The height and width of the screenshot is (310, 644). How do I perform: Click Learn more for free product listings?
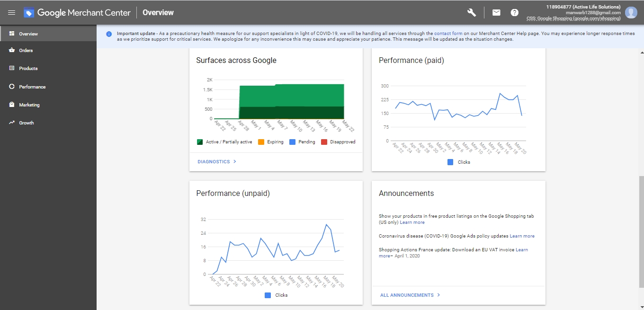coord(412,222)
